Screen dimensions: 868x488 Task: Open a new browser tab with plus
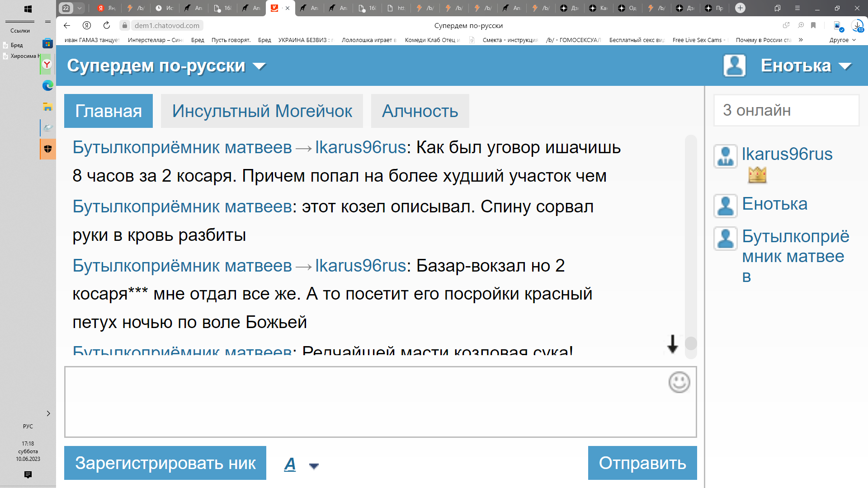(x=740, y=8)
